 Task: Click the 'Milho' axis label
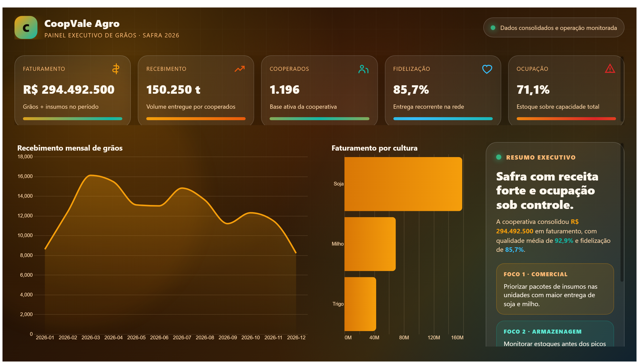point(337,244)
